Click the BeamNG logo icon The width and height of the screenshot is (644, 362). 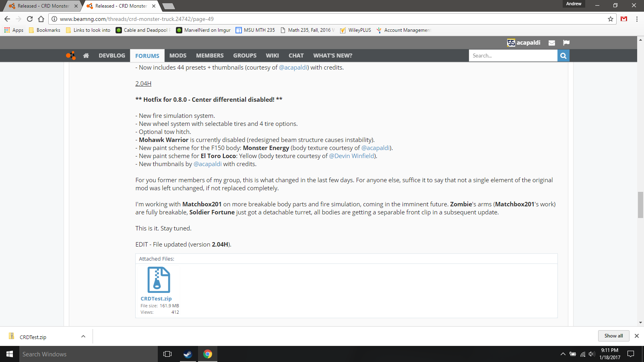point(71,56)
